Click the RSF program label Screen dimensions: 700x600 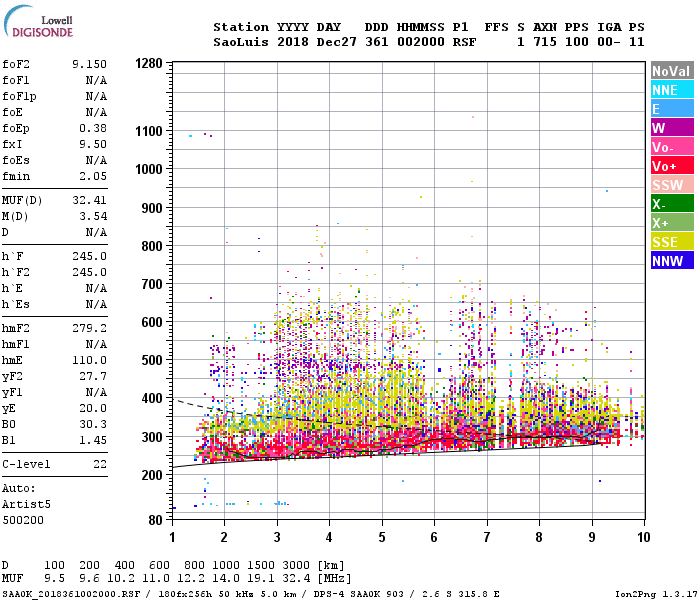[464, 42]
